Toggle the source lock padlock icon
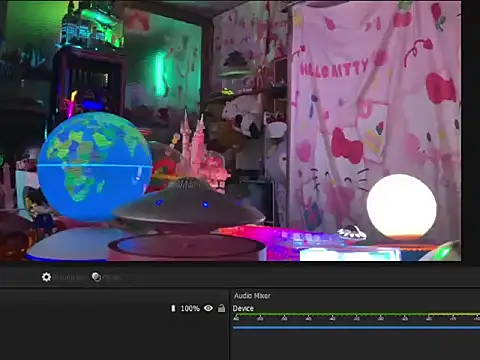This screenshot has height=360, width=480. 221,308
